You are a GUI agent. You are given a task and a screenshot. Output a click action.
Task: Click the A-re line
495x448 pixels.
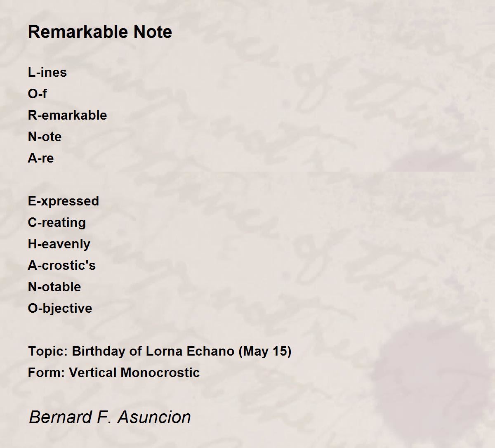(41, 158)
